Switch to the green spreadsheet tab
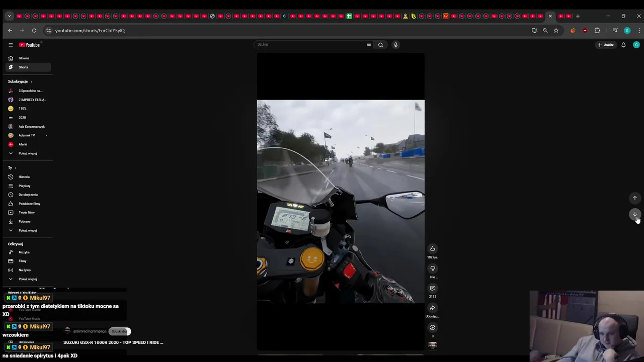The image size is (644, 362). (x=349, y=16)
